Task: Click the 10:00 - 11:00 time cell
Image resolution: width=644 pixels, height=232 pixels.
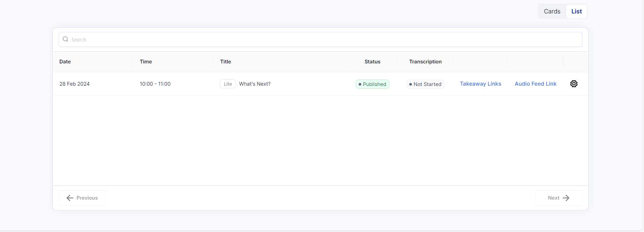Action: click(x=155, y=84)
